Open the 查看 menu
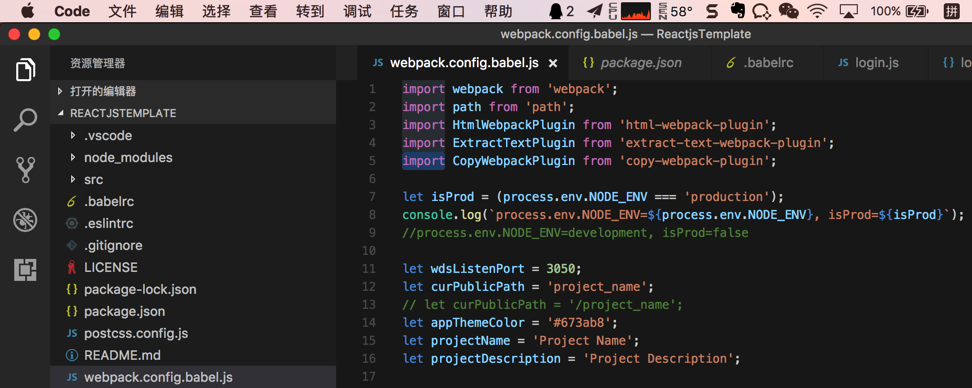972x388 pixels. point(263,11)
